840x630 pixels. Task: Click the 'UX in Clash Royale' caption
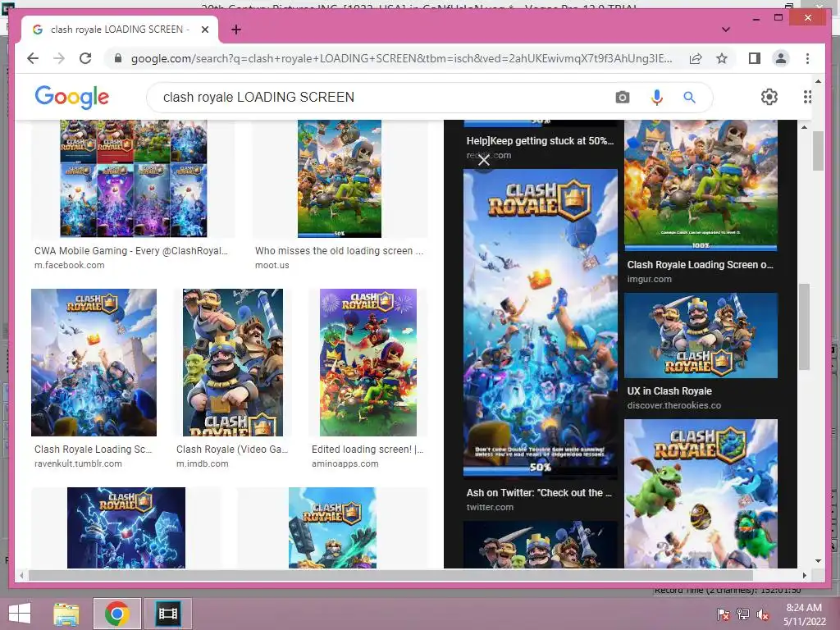coord(669,391)
